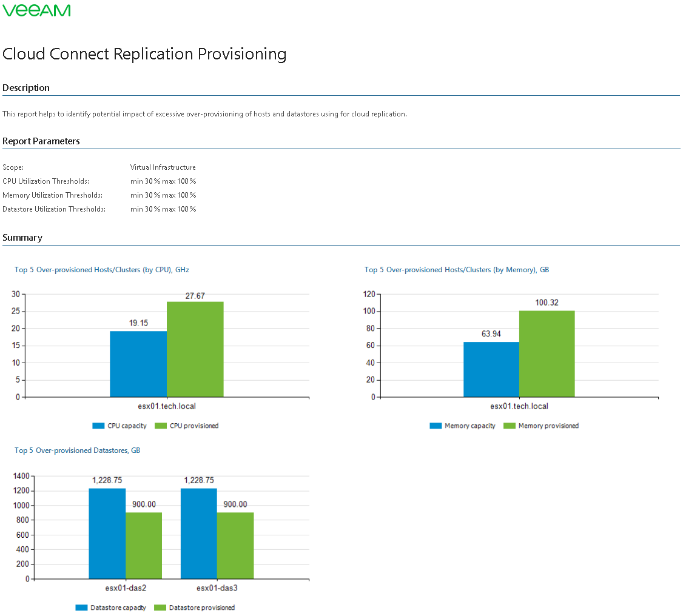Click the esx01-das3 blue capacity bar
Viewport: 683px width, 616px height.
[198, 534]
